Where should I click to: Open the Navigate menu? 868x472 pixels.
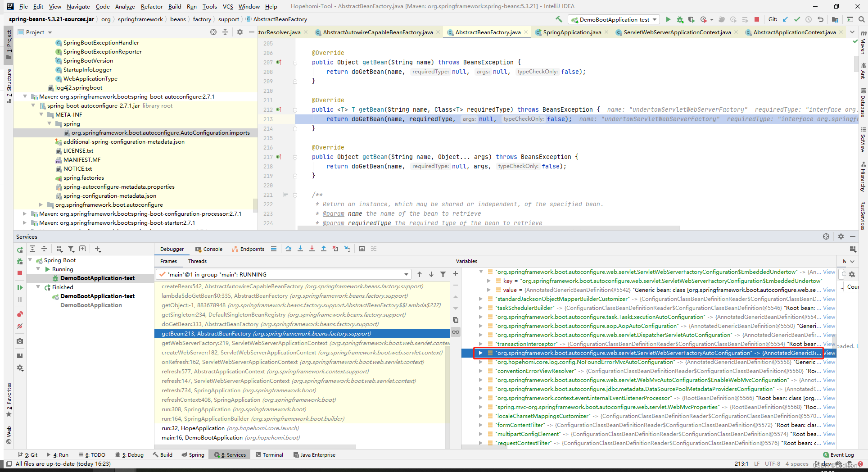click(x=78, y=6)
